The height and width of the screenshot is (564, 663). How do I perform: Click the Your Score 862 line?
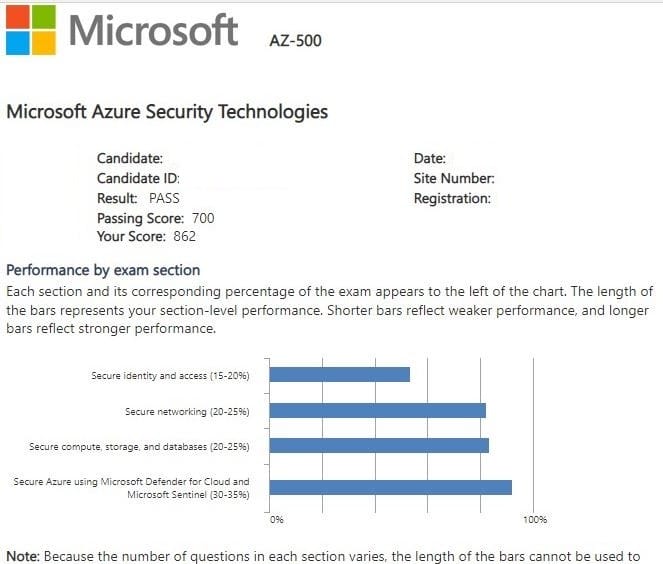[146, 237]
